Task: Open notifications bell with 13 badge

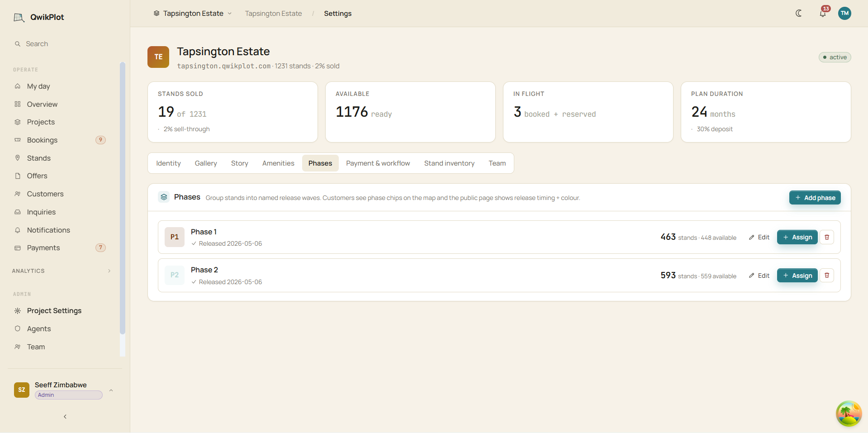Action: coord(823,13)
